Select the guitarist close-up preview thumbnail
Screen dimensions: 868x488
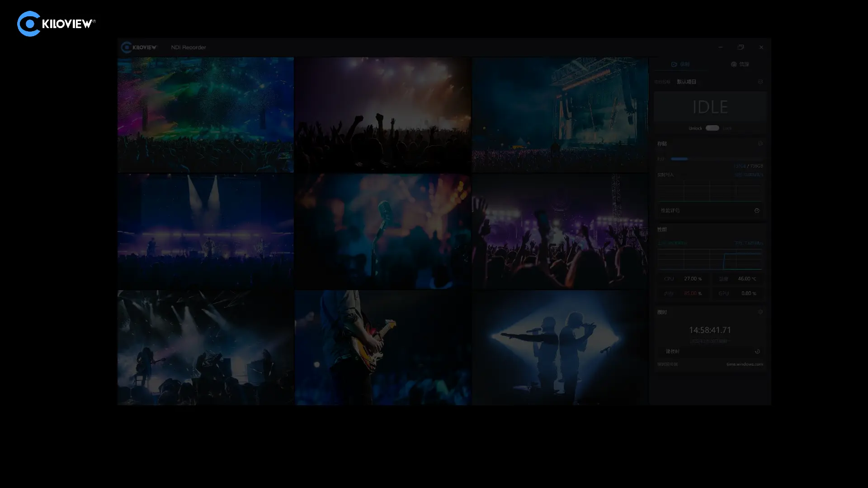click(382, 347)
